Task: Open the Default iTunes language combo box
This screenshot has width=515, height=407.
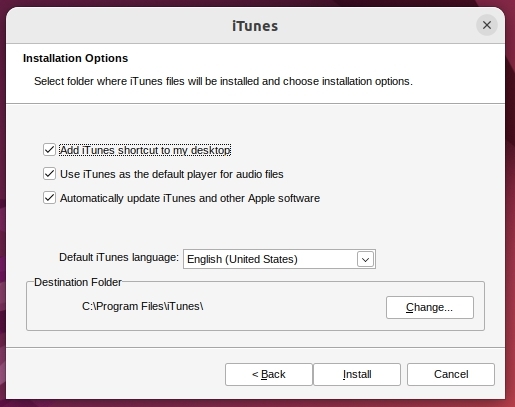Action: 279,259
